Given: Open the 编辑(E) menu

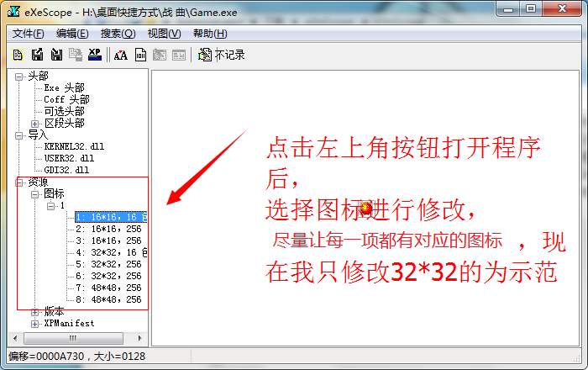Looking at the screenshot, I should click(x=72, y=34).
